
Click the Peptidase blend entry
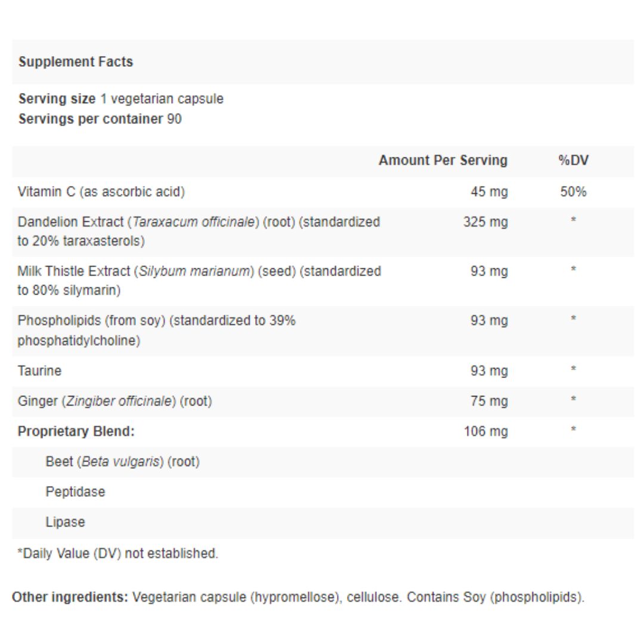pos(75,491)
